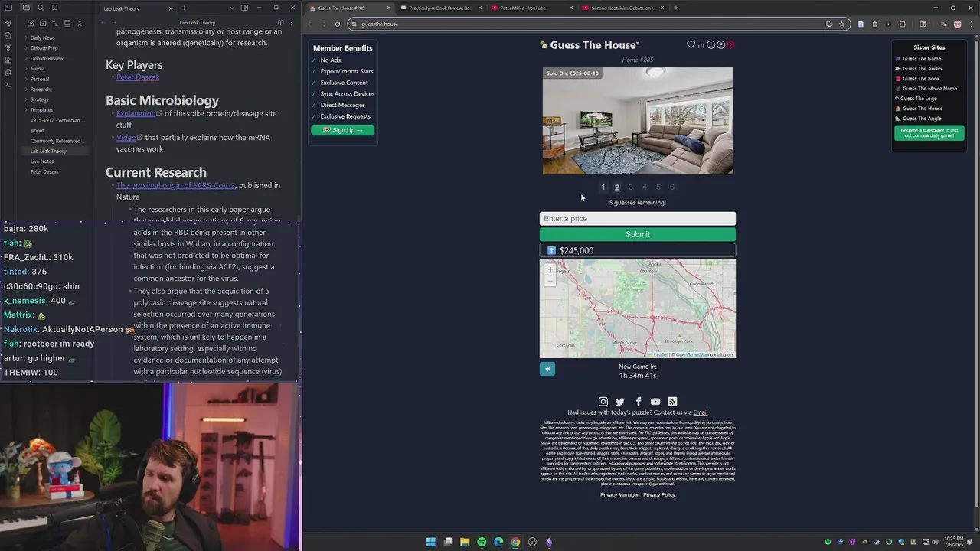Viewport: 980px width, 551px height.
Task: Click the Sign Up button
Action: [x=343, y=130]
